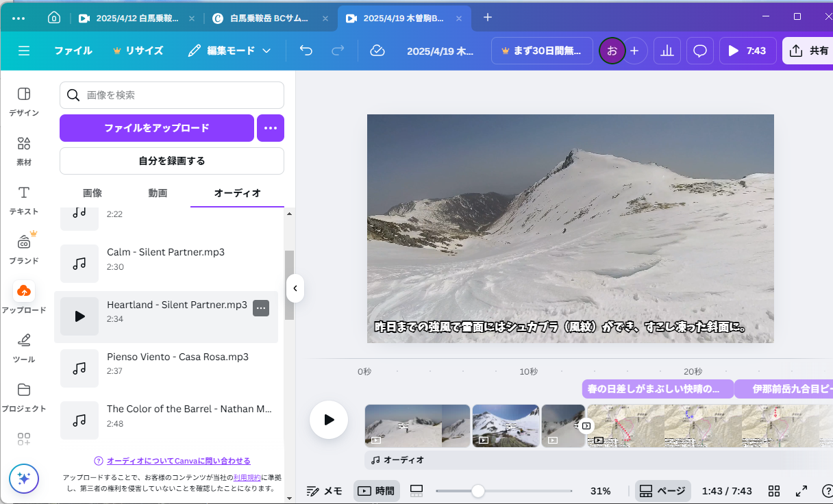The width and height of the screenshot is (833, 504).
Task: Open the grid view icon in bottom bar
Action: [774, 491]
